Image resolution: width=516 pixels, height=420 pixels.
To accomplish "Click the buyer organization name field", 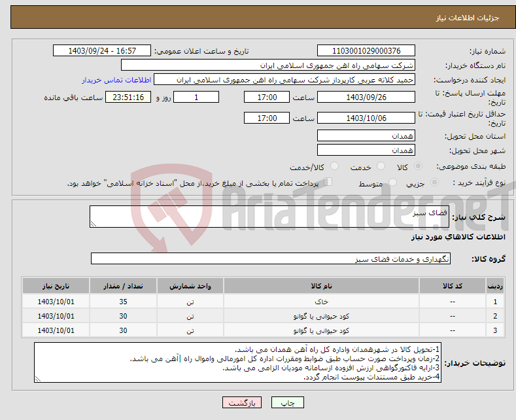I will 268,65.
